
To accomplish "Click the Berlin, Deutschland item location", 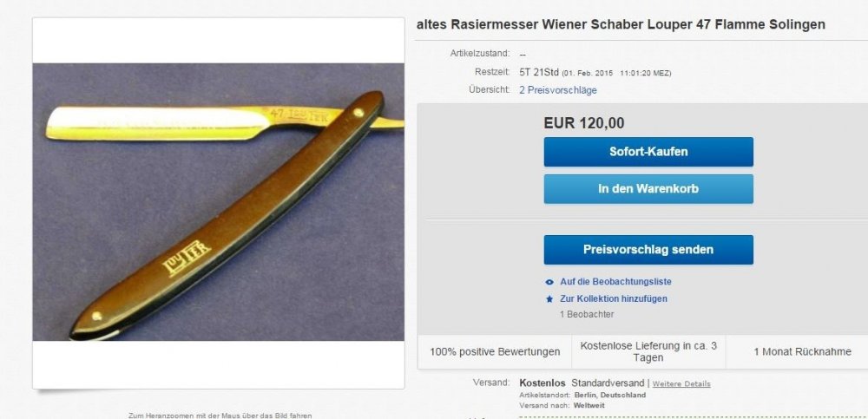I will (610, 396).
